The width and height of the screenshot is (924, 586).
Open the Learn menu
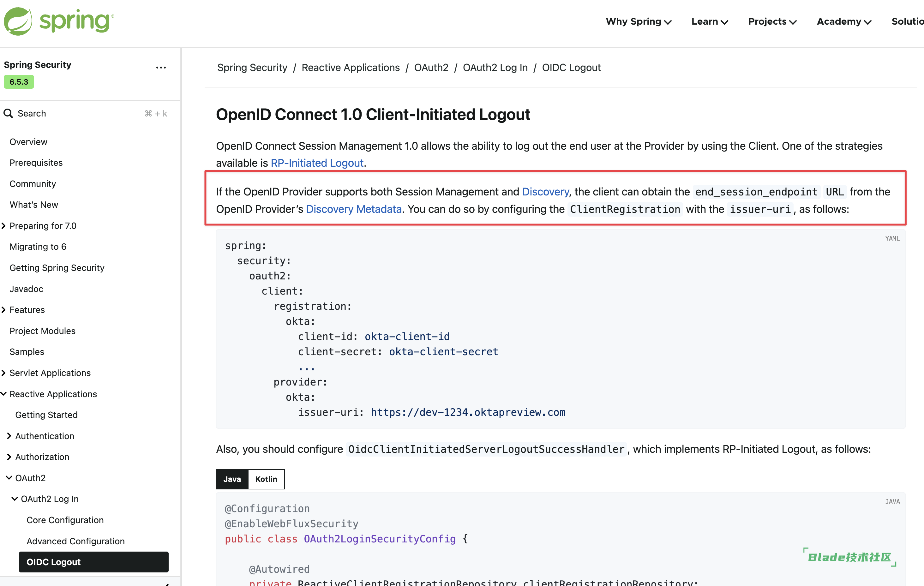[710, 21]
